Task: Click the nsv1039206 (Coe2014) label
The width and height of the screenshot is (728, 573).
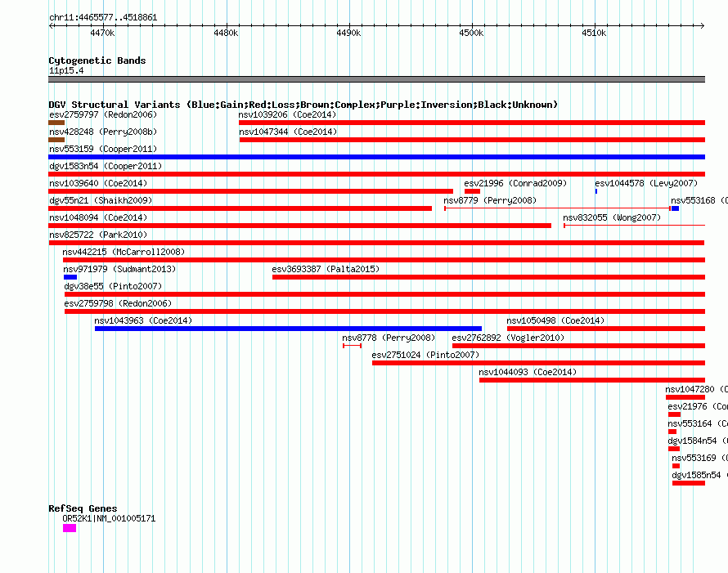Action: [x=287, y=114]
